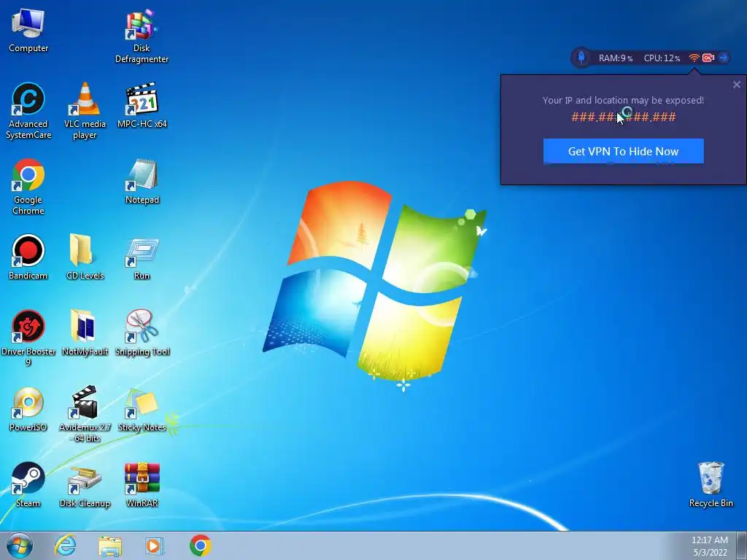Screen dimensions: 747x560
Task: Select the WinRAR shortcut
Action: coord(142,484)
